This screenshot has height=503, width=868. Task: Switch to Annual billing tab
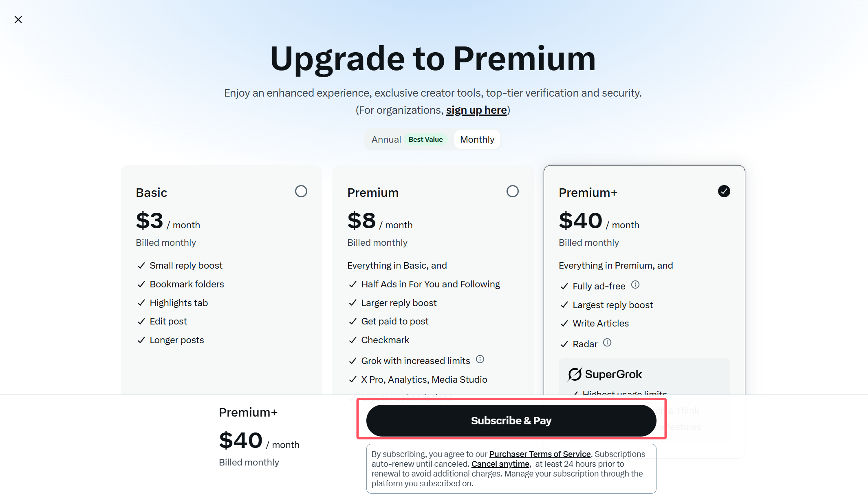tap(386, 140)
